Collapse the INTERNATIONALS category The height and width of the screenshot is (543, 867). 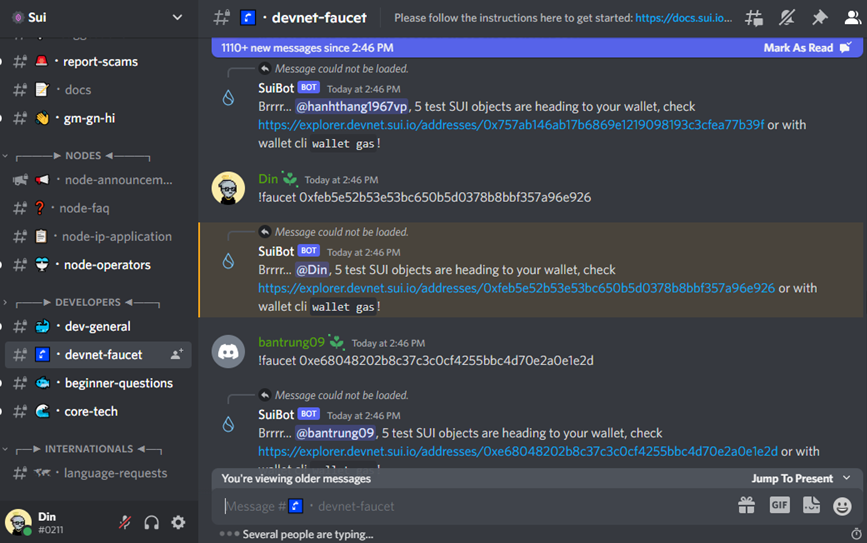(88, 449)
